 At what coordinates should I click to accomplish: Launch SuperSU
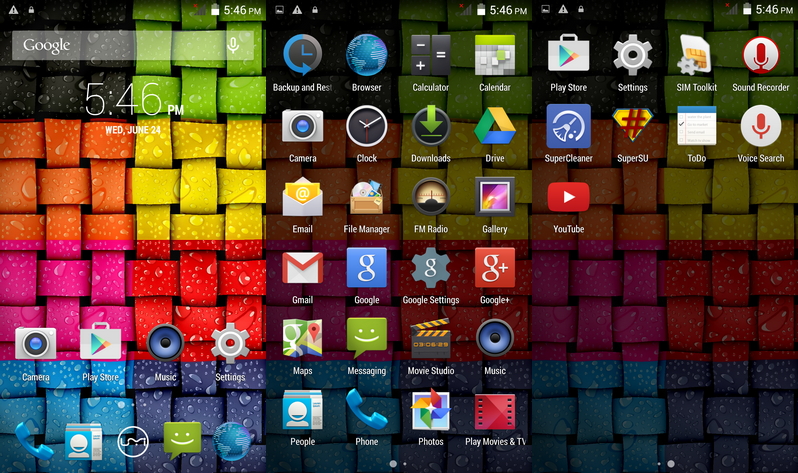(633, 126)
